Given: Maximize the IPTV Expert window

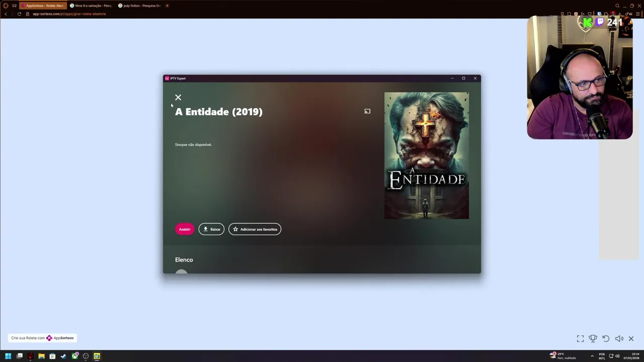Looking at the screenshot, I should 463,78.
